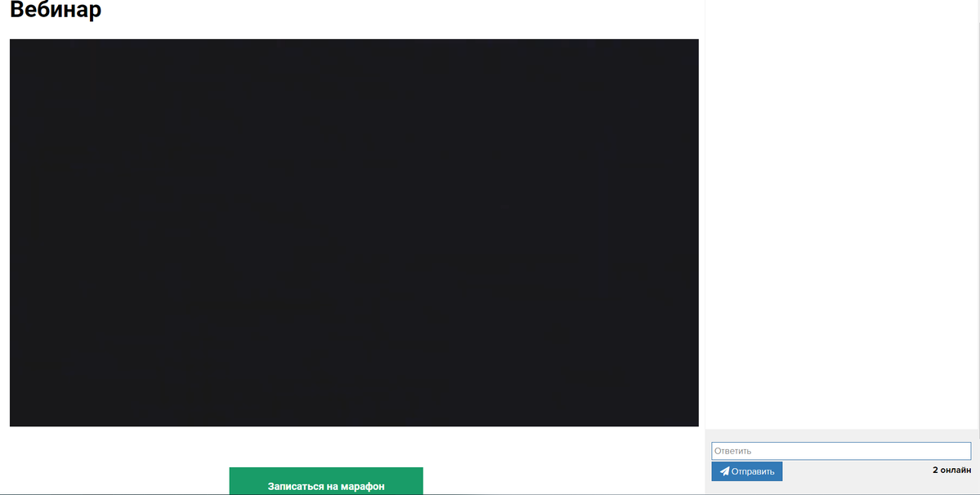Viewport: 980px width, 495px height.
Task: Click the 2 онлайн viewer counter
Action: [951, 470]
